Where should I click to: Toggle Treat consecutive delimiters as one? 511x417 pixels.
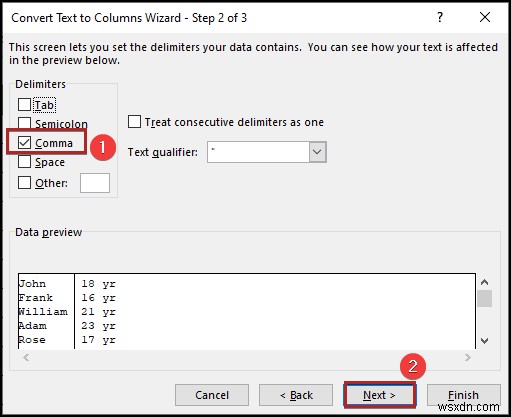click(134, 122)
